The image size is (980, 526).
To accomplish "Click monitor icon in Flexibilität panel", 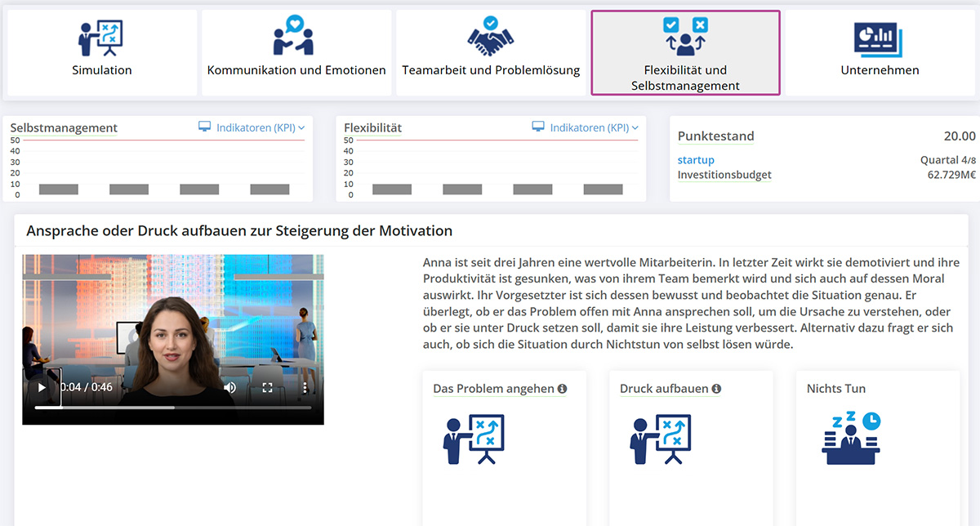I will click(538, 127).
